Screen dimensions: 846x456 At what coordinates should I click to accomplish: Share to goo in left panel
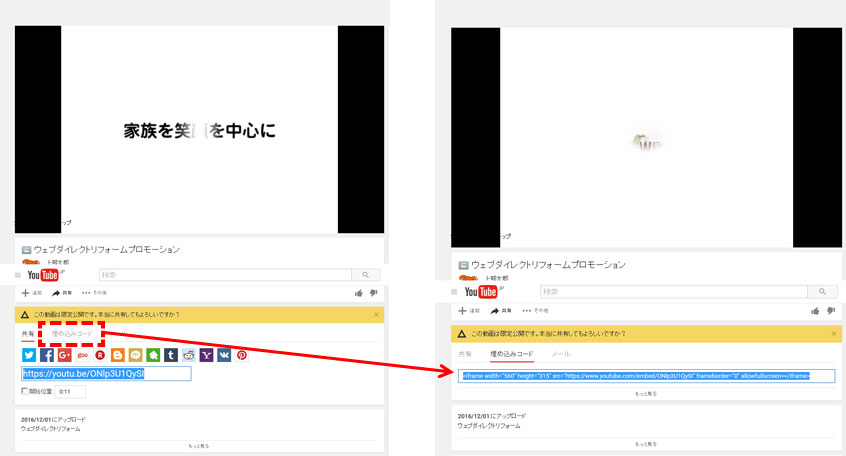pyautogui.click(x=83, y=355)
